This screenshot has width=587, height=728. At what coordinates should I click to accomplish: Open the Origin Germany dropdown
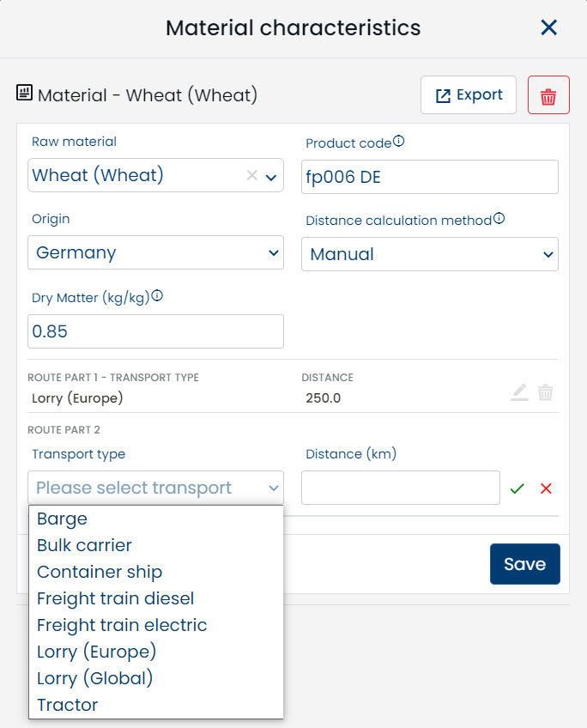click(156, 252)
